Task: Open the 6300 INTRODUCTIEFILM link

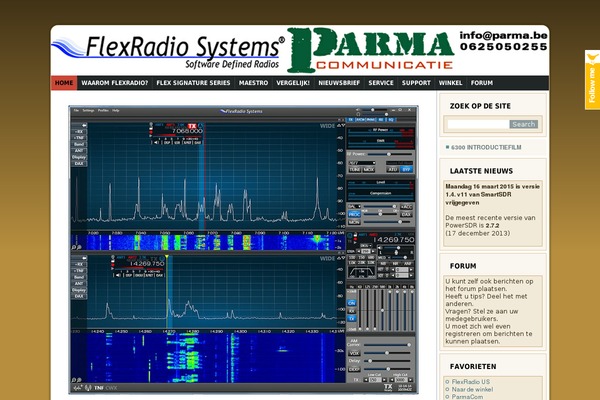Action: point(486,147)
